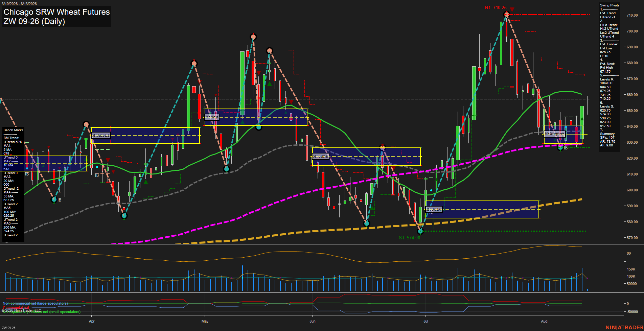Click the Jun label on time axis
The height and width of the screenshot is (331, 644).
point(313,321)
